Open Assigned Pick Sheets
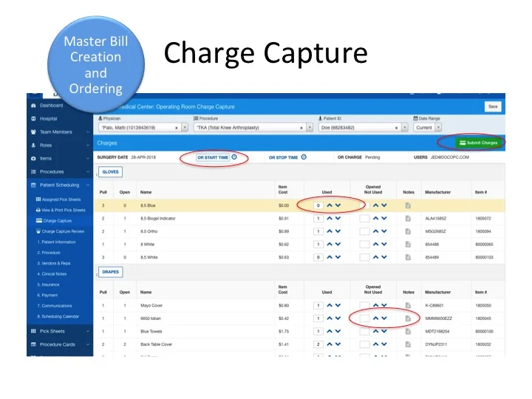 pyautogui.click(x=58, y=199)
